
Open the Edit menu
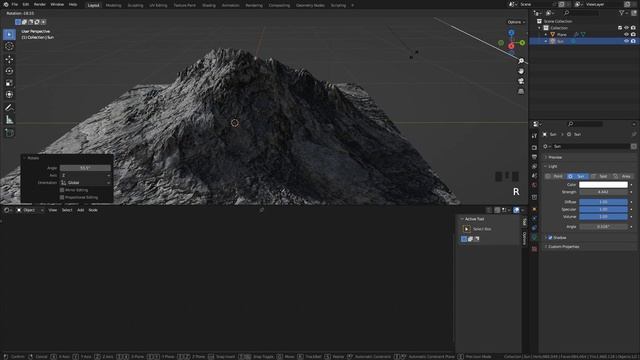click(26, 4)
